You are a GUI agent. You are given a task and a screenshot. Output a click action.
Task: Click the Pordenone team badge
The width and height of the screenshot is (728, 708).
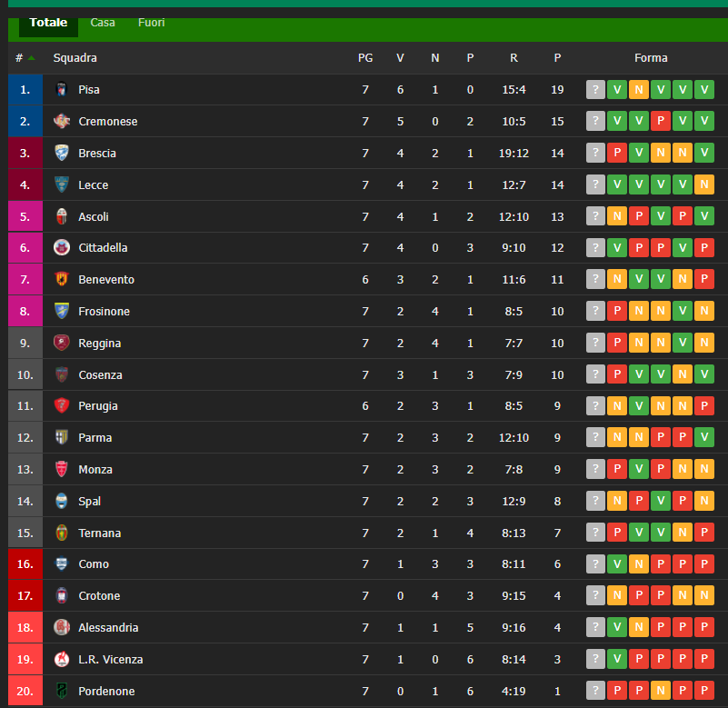pyautogui.click(x=61, y=691)
